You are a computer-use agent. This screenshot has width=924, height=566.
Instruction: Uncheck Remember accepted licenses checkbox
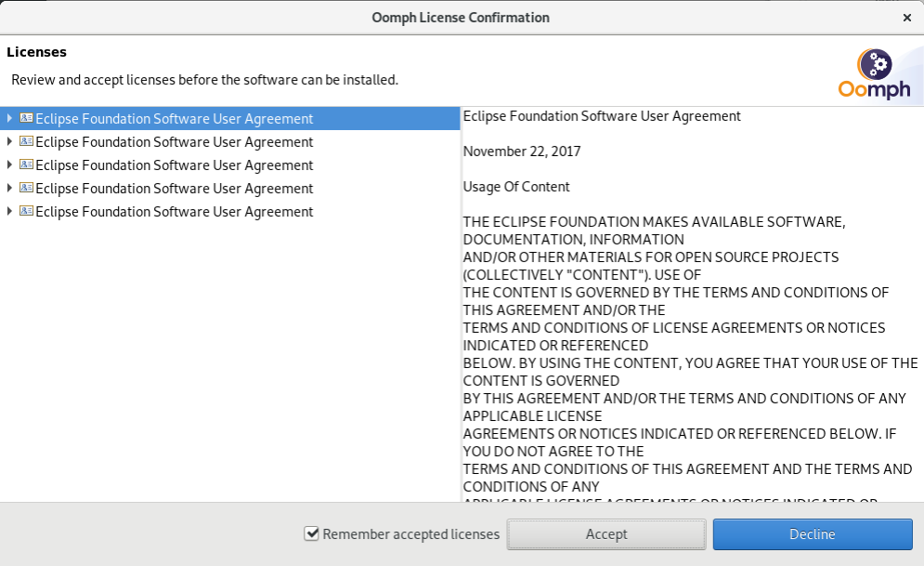(x=311, y=533)
